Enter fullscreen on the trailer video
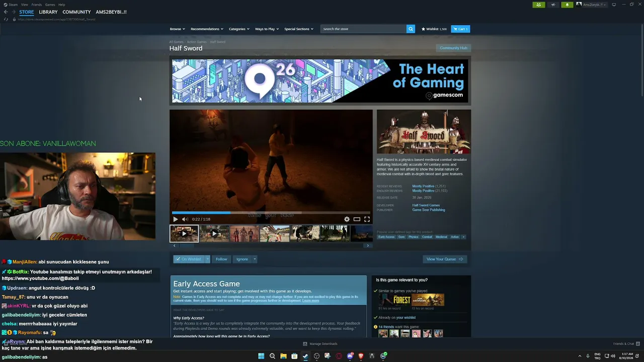This screenshot has width=644, height=362. (367, 219)
